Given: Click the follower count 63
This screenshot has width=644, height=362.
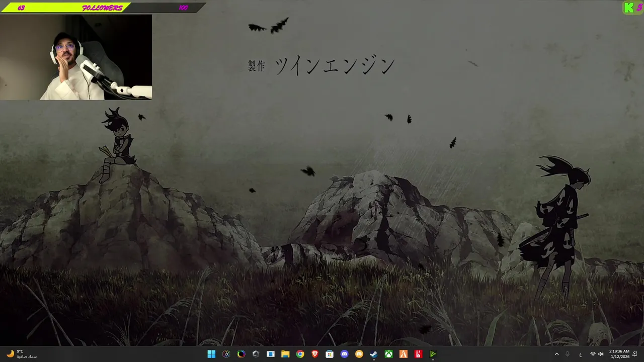Looking at the screenshot, I should point(21,8).
